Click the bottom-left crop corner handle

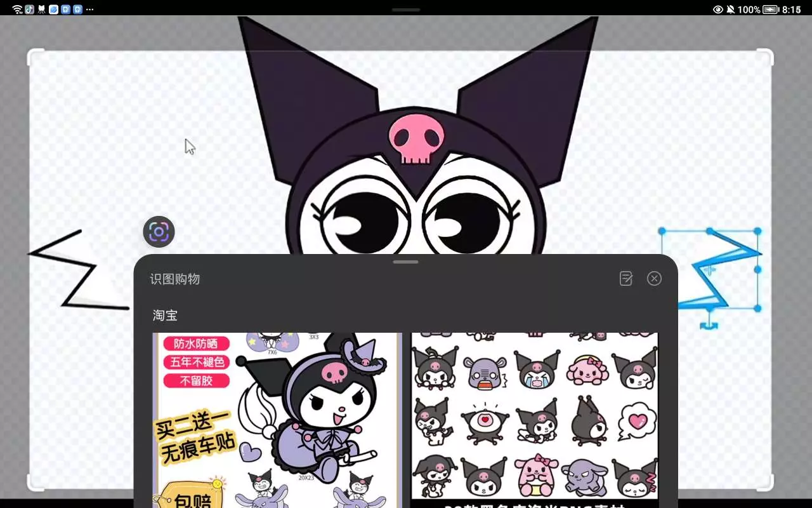(x=36, y=483)
